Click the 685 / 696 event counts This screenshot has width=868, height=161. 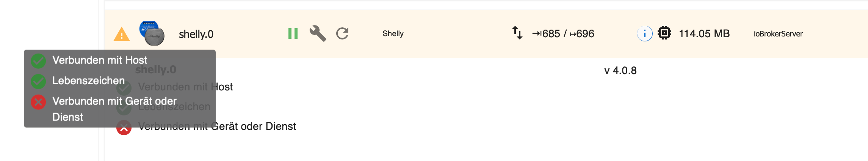point(563,34)
